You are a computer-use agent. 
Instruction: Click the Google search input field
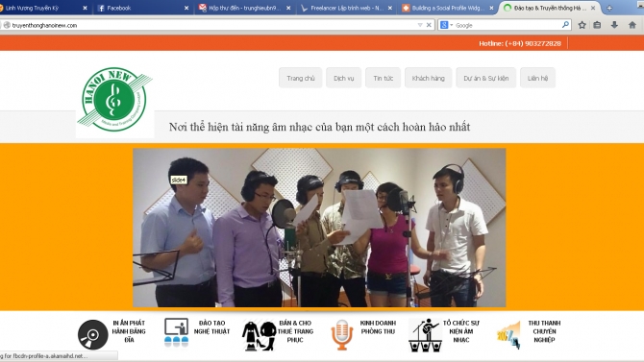tap(508, 25)
